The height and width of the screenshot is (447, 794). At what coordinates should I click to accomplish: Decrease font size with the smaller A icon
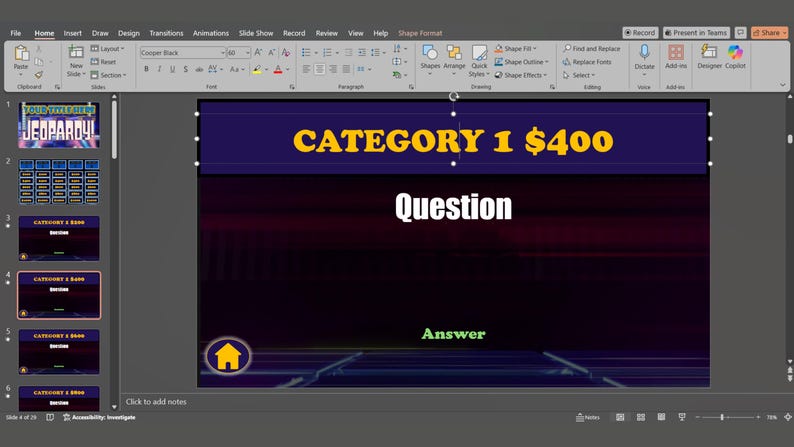(x=272, y=52)
